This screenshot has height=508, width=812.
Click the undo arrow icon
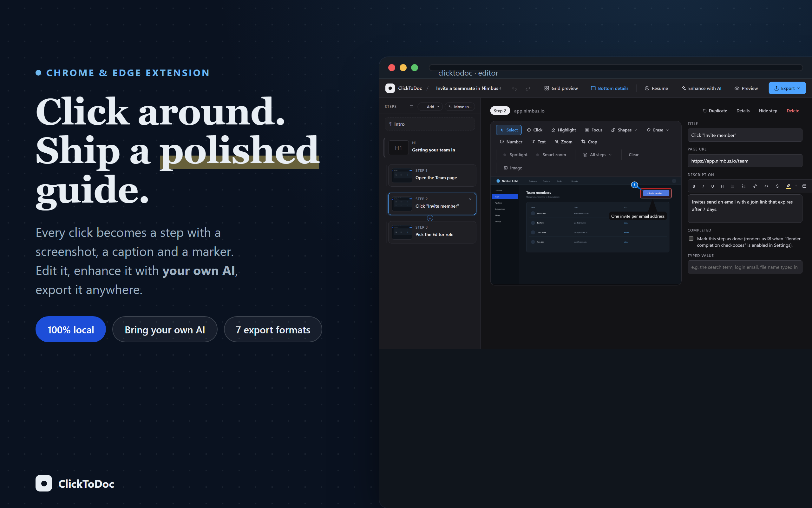[x=514, y=88]
